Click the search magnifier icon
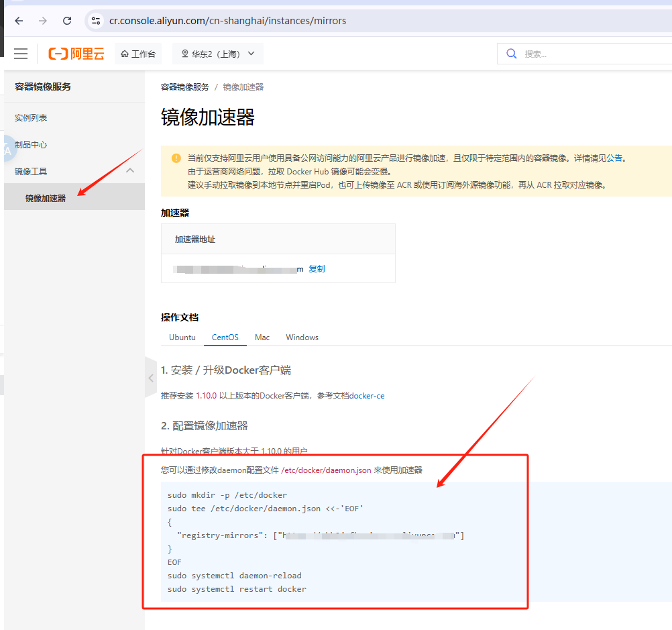The height and width of the screenshot is (630, 672). (511, 54)
